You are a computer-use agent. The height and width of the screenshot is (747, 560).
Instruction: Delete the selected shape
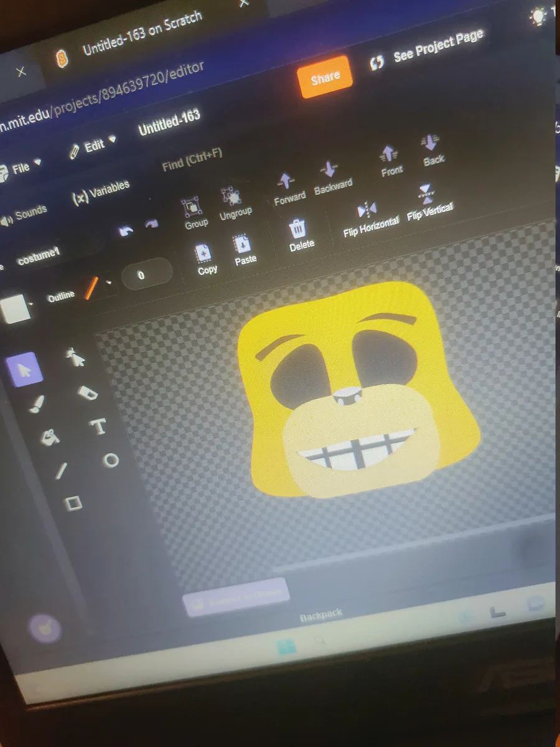(x=300, y=235)
